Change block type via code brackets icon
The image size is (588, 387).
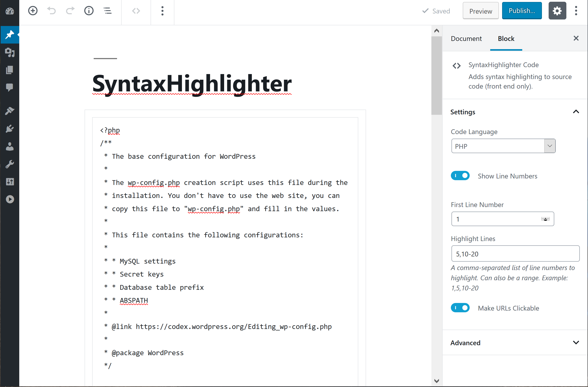pos(136,11)
